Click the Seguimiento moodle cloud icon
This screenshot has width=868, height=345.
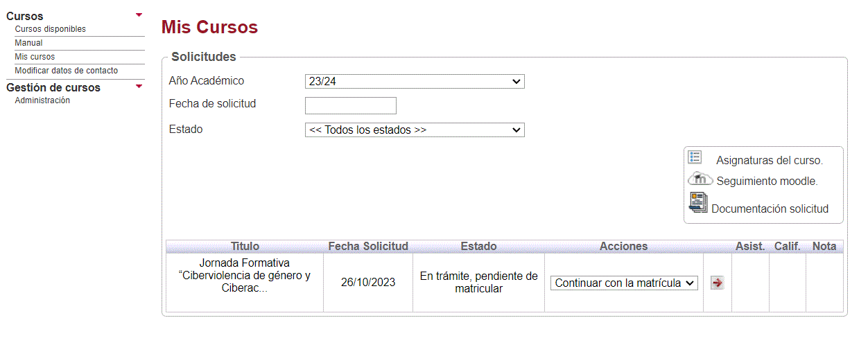click(x=700, y=179)
